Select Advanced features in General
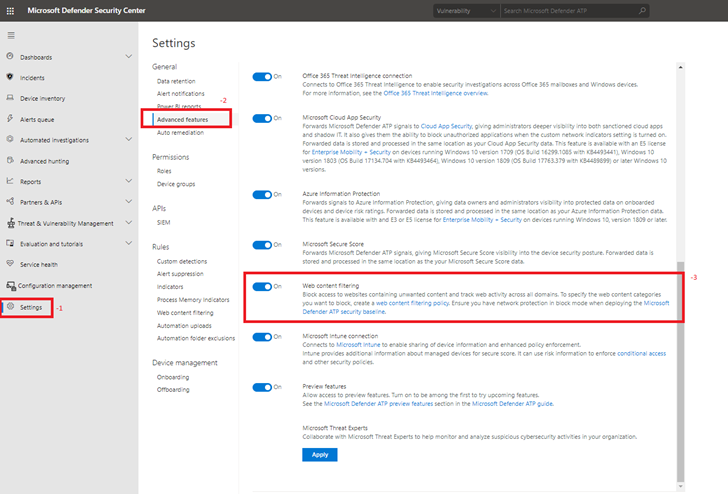The width and height of the screenshot is (728, 494). (x=182, y=119)
